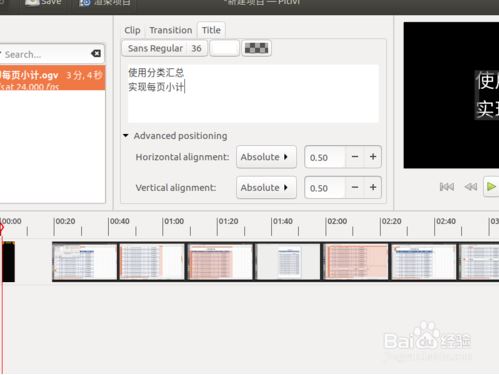This screenshot has height=375, width=499.
Task: Open Horizontal alignment Absolute dropdown
Action: (x=266, y=157)
